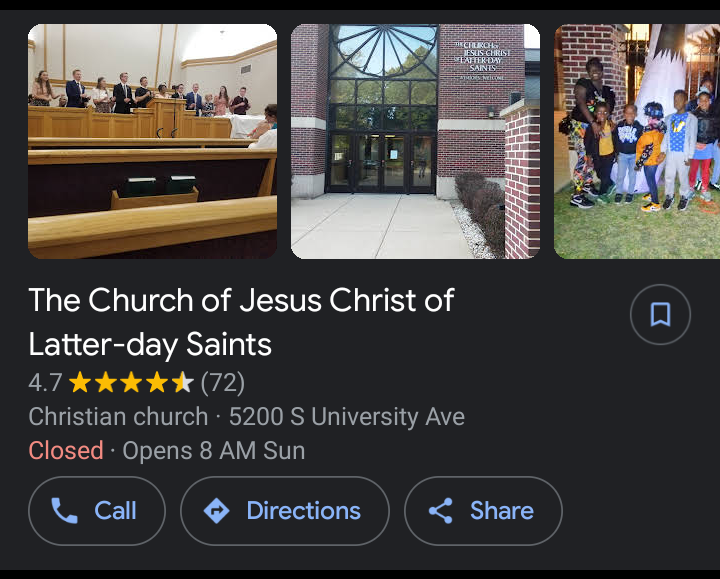View the 72 reviews count
The width and height of the screenshot is (720, 579).
[x=223, y=383]
